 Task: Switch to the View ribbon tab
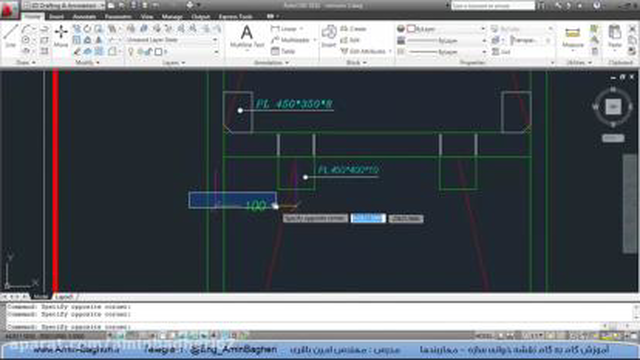pyautogui.click(x=147, y=17)
